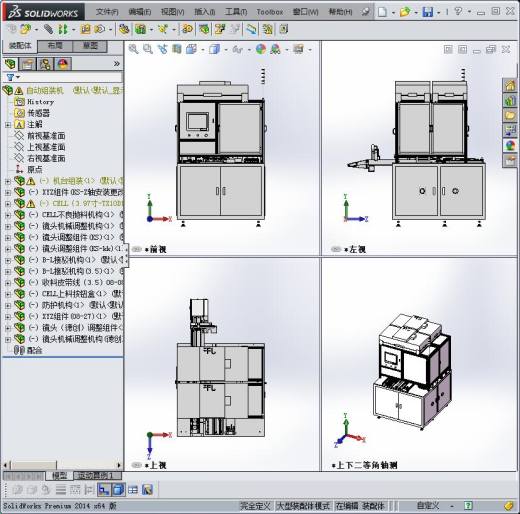
Task: Open the 插入(I) menu
Action: (204, 12)
